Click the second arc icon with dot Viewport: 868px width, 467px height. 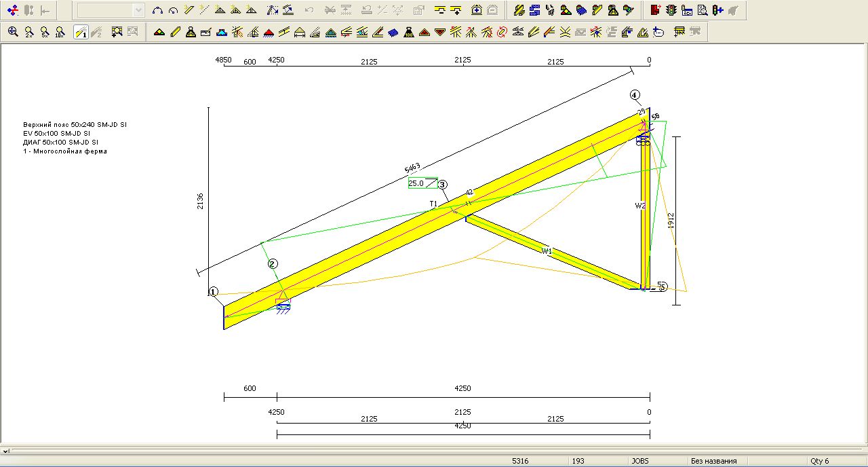(173, 10)
